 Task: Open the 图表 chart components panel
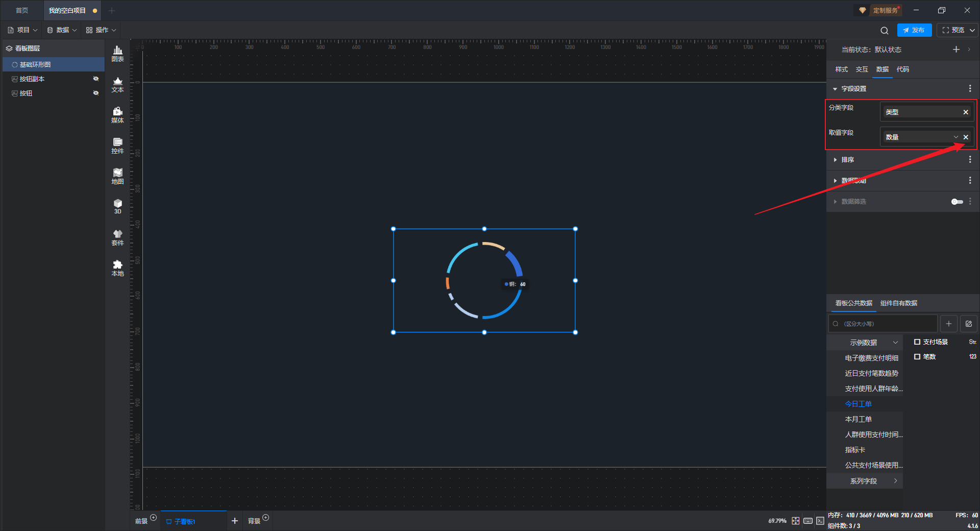(x=117, y=53)
